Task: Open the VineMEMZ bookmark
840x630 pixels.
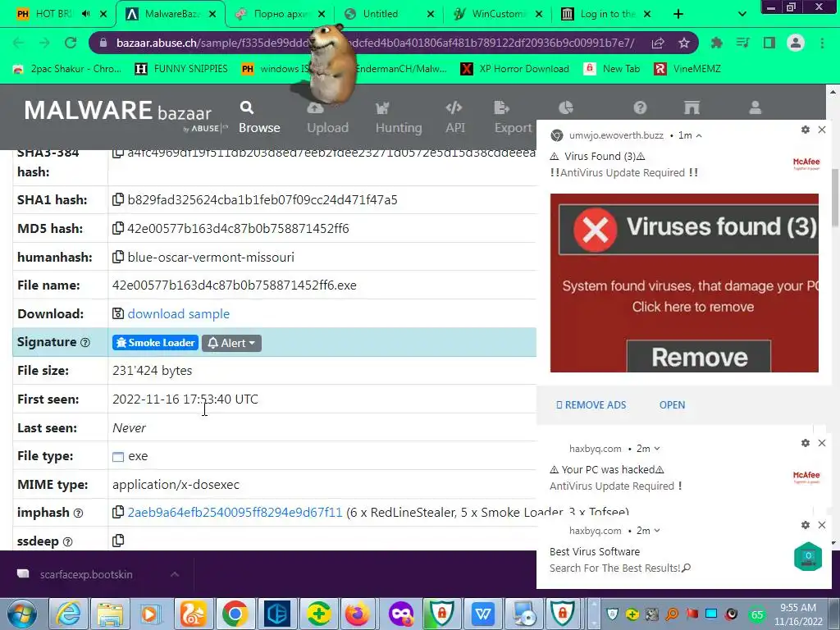Action: (x=687, y=69)
